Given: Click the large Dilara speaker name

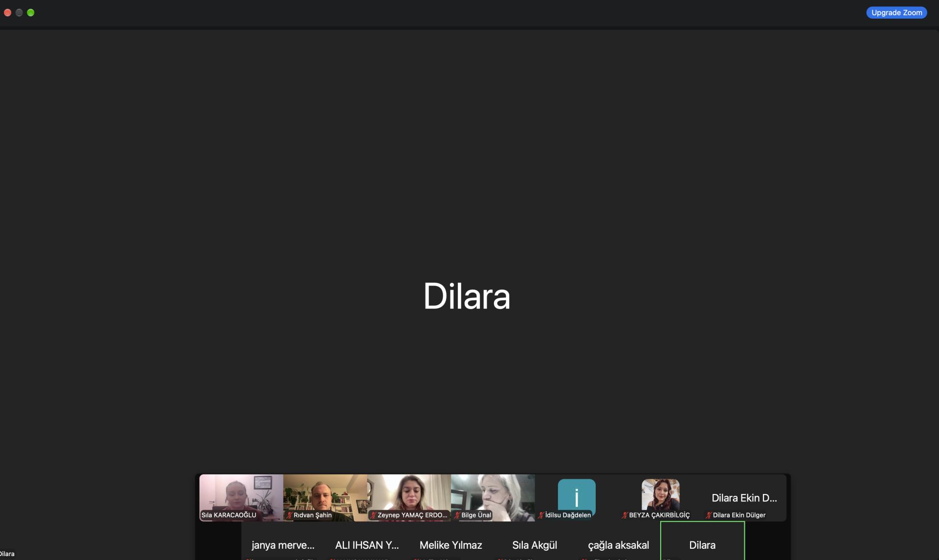Looking at the screenshot, I should [467, 296].
